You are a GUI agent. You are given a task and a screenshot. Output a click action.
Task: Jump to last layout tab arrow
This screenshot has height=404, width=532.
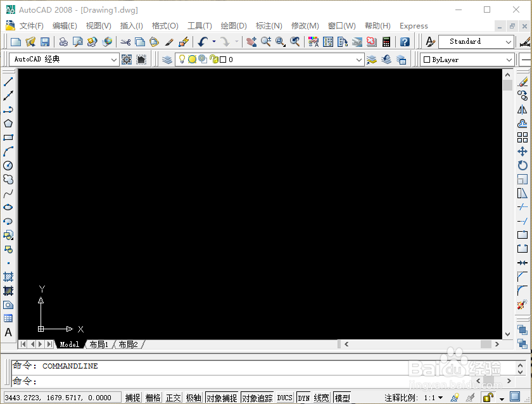click(x=50, y=344)
